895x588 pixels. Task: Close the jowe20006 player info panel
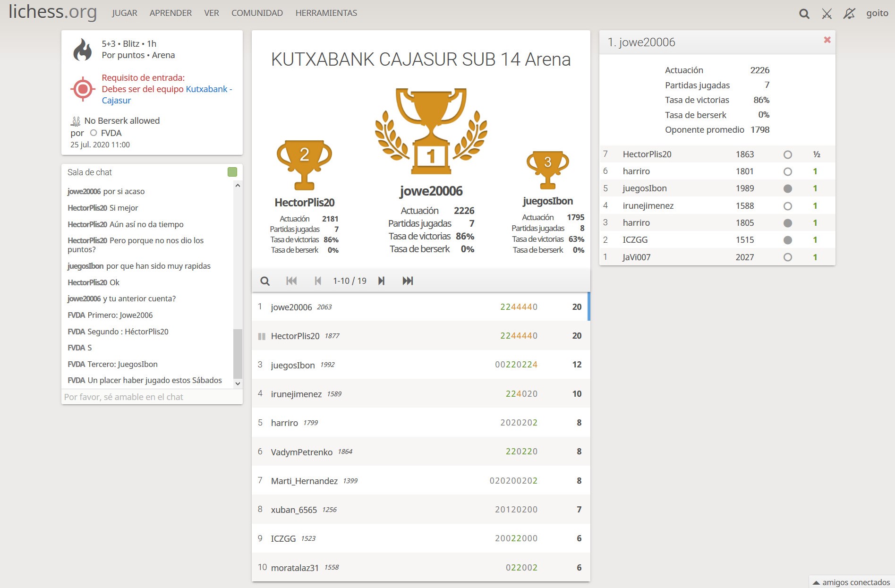tap(827, 40)
